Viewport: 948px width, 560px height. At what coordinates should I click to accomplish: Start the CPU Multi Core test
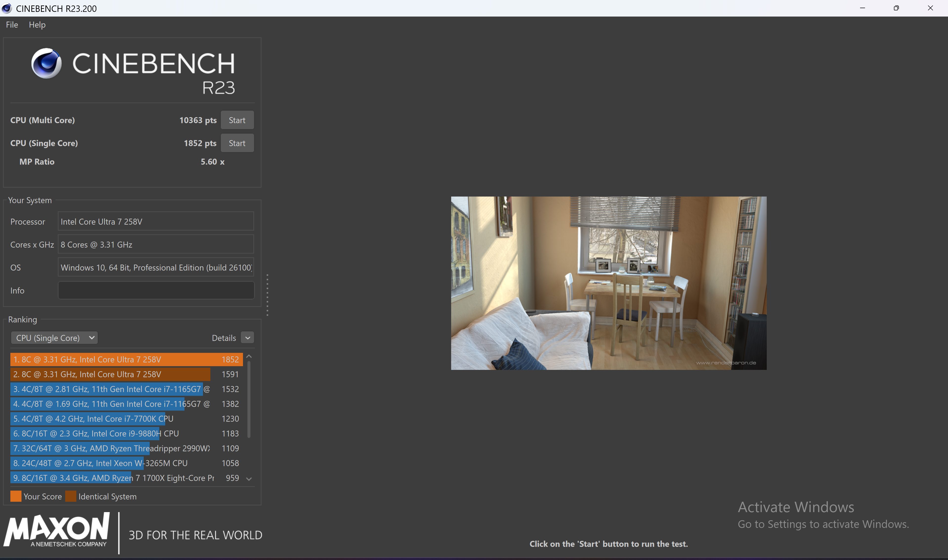[x=237, y=120]
